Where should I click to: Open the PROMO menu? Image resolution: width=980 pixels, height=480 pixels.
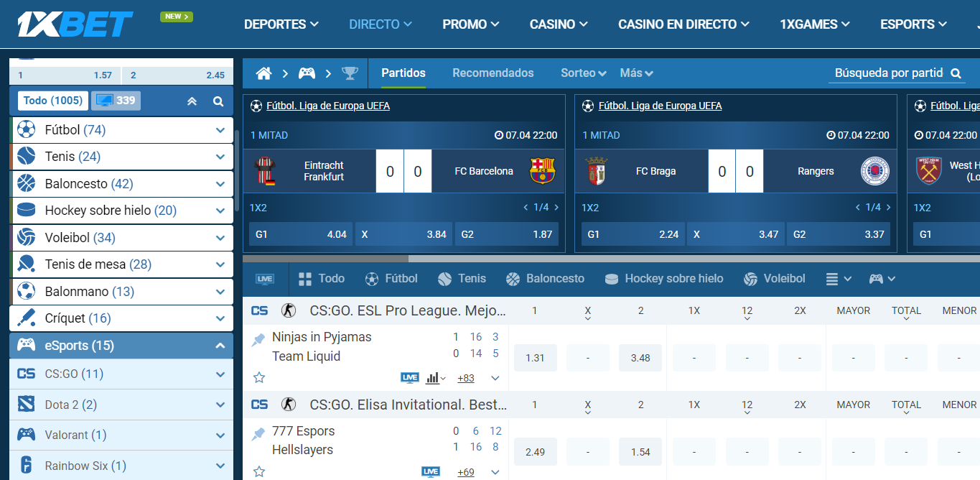[471, 24]
